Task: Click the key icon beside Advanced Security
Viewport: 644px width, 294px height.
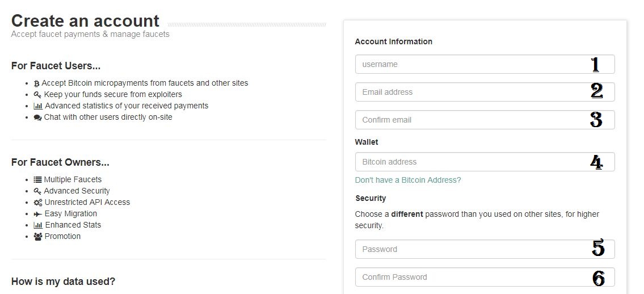Action: pos(37,191)
